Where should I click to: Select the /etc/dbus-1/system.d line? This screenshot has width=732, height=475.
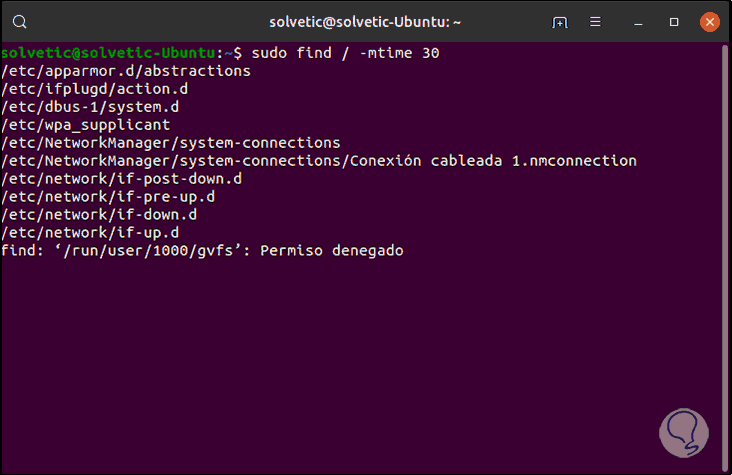click(x=90, y=107)
